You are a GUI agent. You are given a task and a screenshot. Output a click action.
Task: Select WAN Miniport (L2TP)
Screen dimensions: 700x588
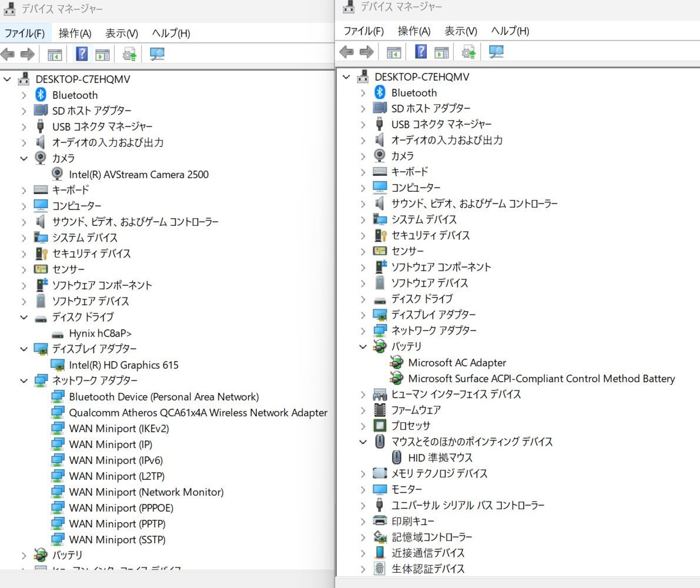116,476
